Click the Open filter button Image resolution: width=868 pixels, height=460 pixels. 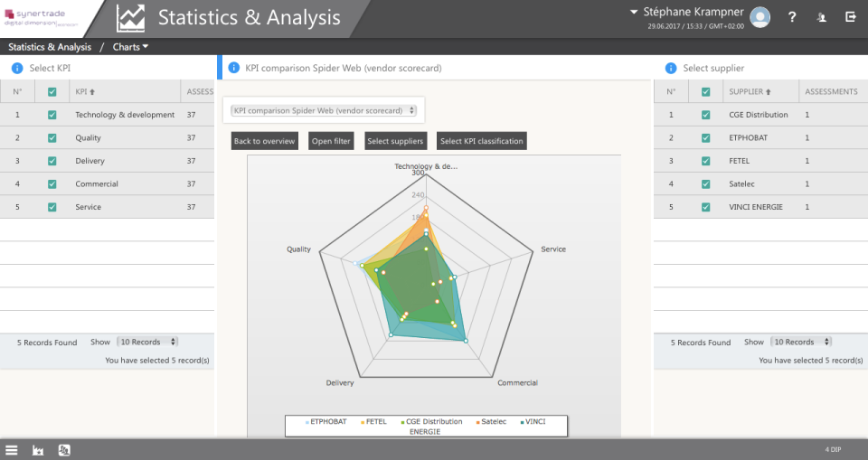pos(331,141)
